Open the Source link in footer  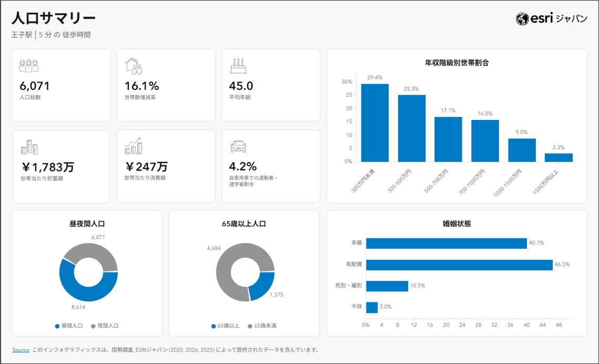click(21, 350)
